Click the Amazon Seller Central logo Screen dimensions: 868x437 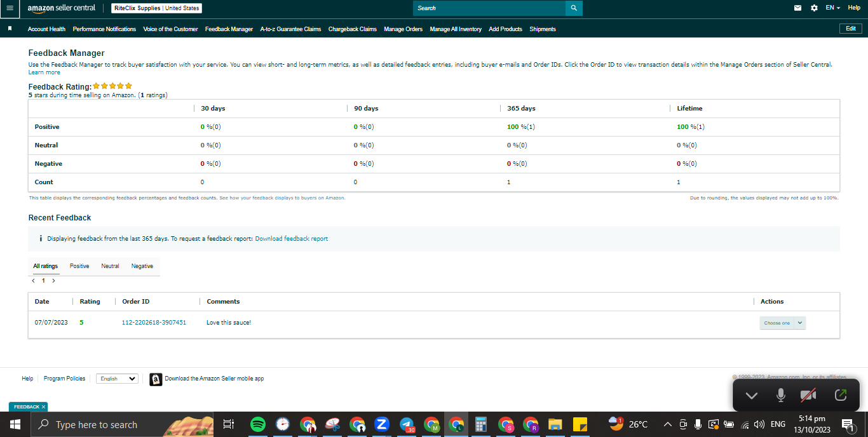pyautogui.click(x=62, y=8)
